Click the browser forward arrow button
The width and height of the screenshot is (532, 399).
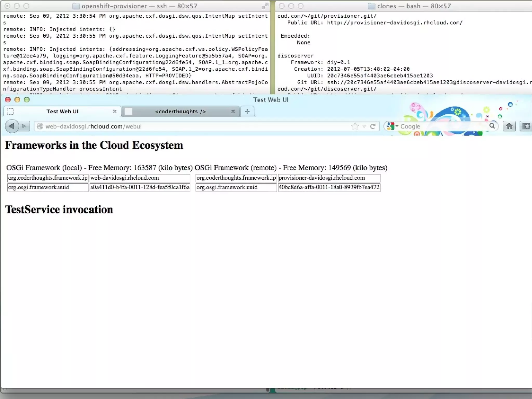pos(24,126)
